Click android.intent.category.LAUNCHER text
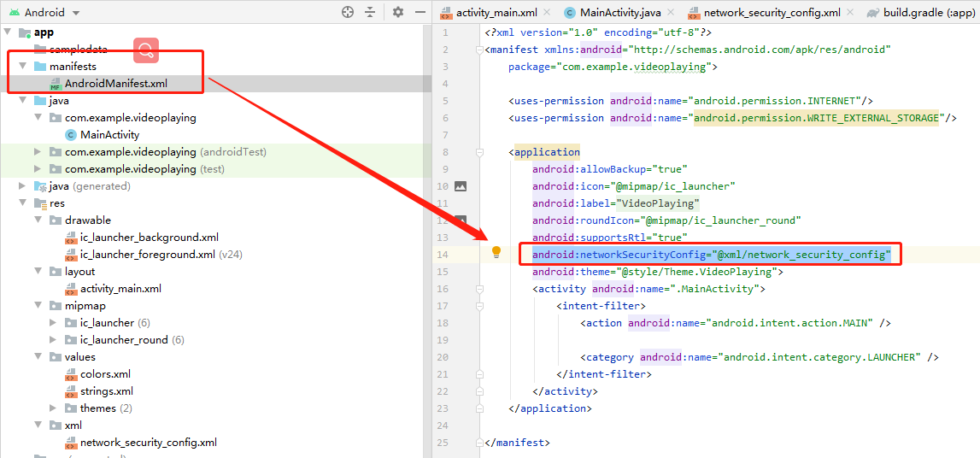 coord(819,357)
